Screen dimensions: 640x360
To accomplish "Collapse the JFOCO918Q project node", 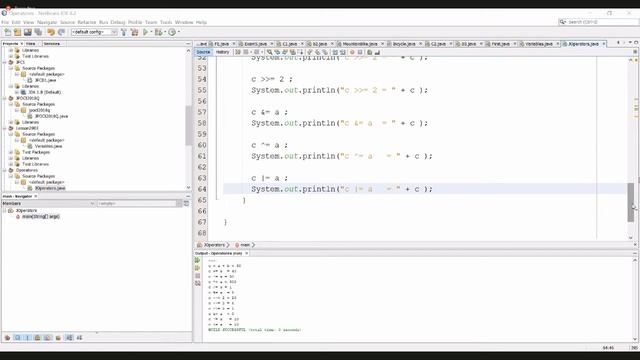I will pos(5,98).
